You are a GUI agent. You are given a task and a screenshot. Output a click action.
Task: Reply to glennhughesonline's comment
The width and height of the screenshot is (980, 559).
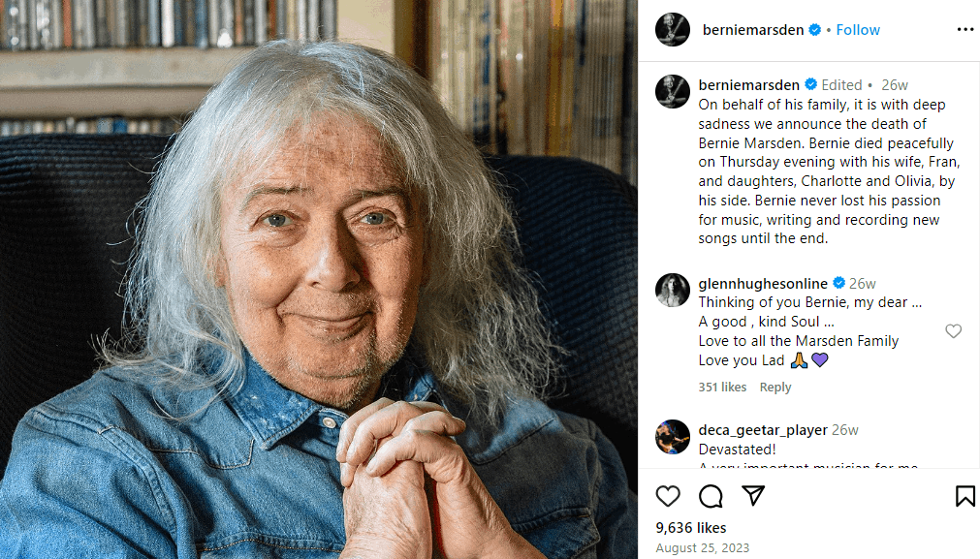click(x=775, y=388)
